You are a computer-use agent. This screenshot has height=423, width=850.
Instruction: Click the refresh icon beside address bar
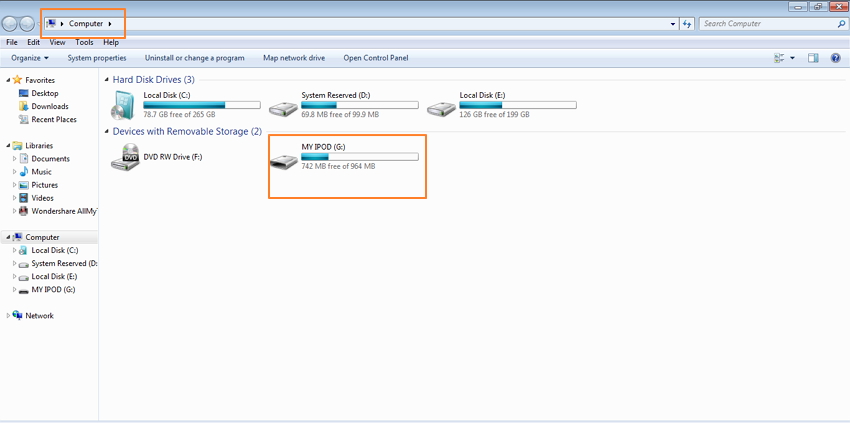tap(687, 24)
